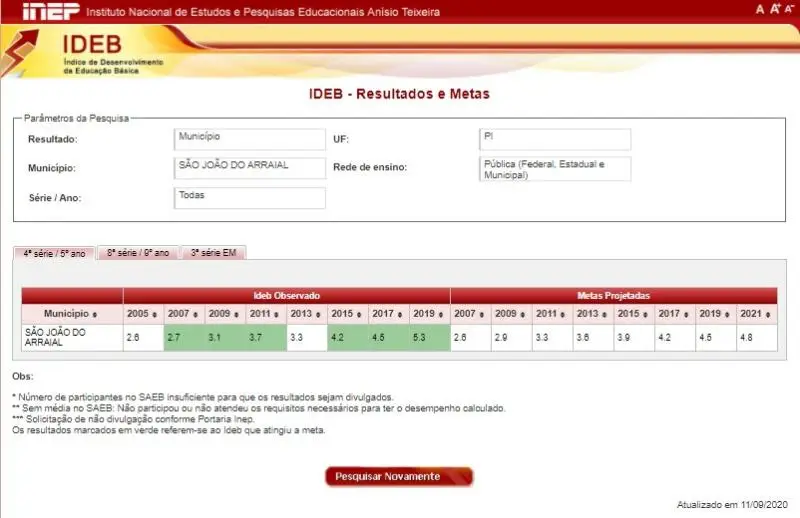This screenshot has height=518, width=800.
Task: Click the Rede de ensino field
Action: click(555, 169)
